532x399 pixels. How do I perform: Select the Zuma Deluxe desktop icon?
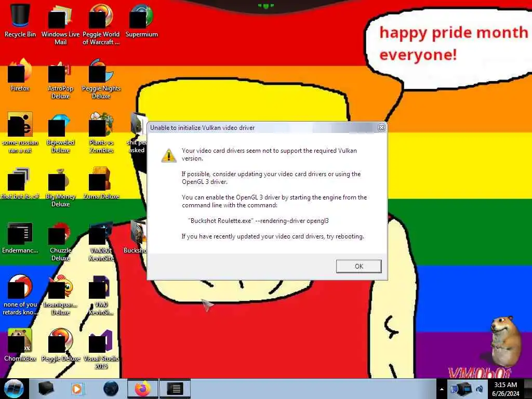pos(101,183)
